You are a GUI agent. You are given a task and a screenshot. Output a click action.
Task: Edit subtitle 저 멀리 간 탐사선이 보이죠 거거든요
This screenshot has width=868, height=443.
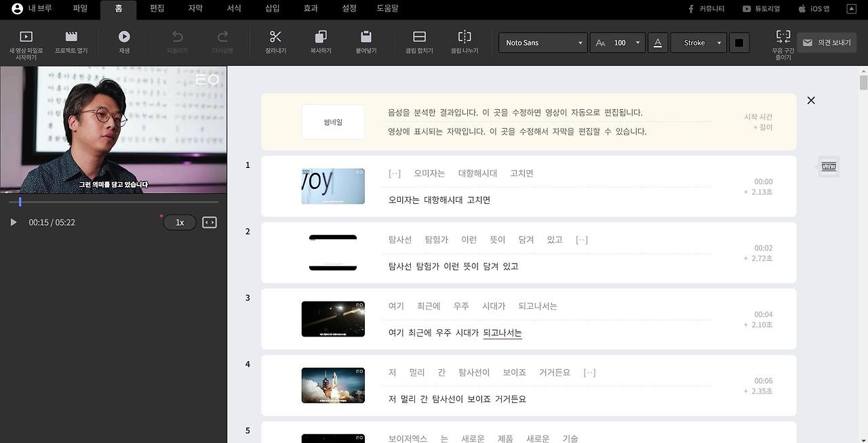click(457, 399)
